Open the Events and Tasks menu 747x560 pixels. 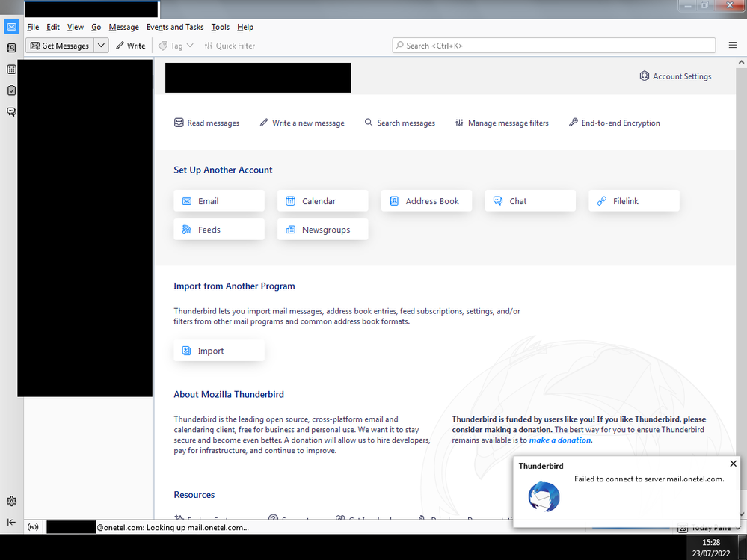pos(175,27)
